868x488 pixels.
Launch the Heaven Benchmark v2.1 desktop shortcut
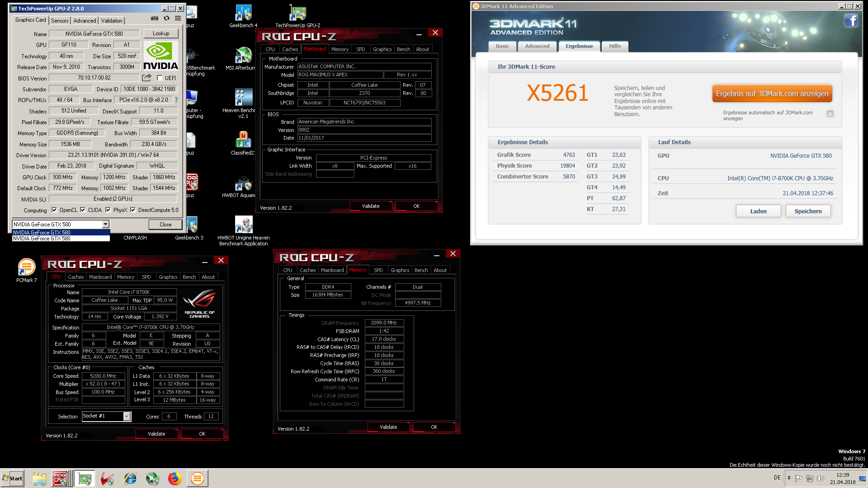243,103
